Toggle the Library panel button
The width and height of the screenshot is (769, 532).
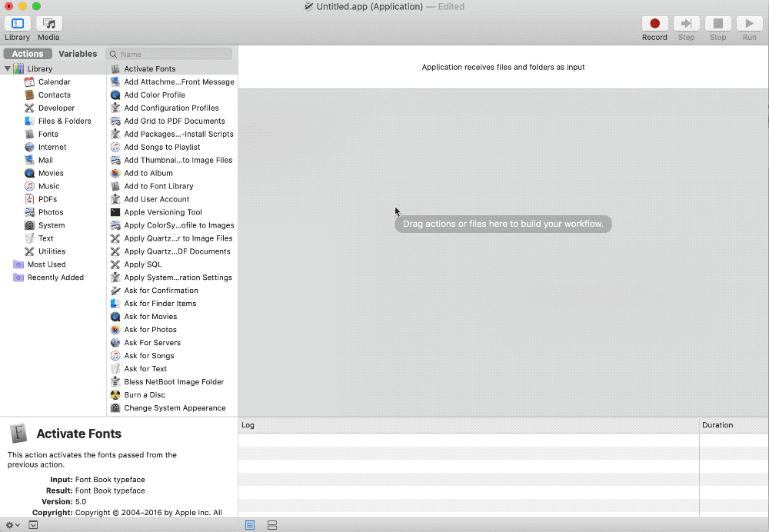coord(18,24)
